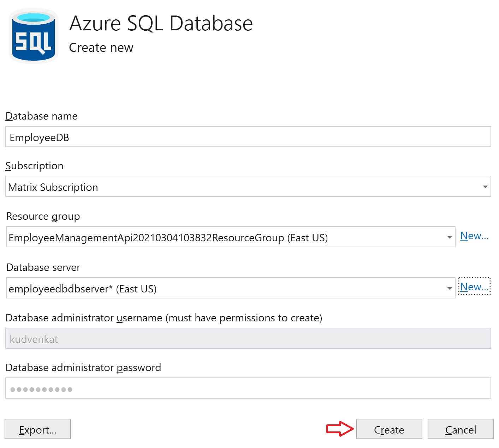Click New link beside Database server
The image size is (499, 448).
coord(474,286)
